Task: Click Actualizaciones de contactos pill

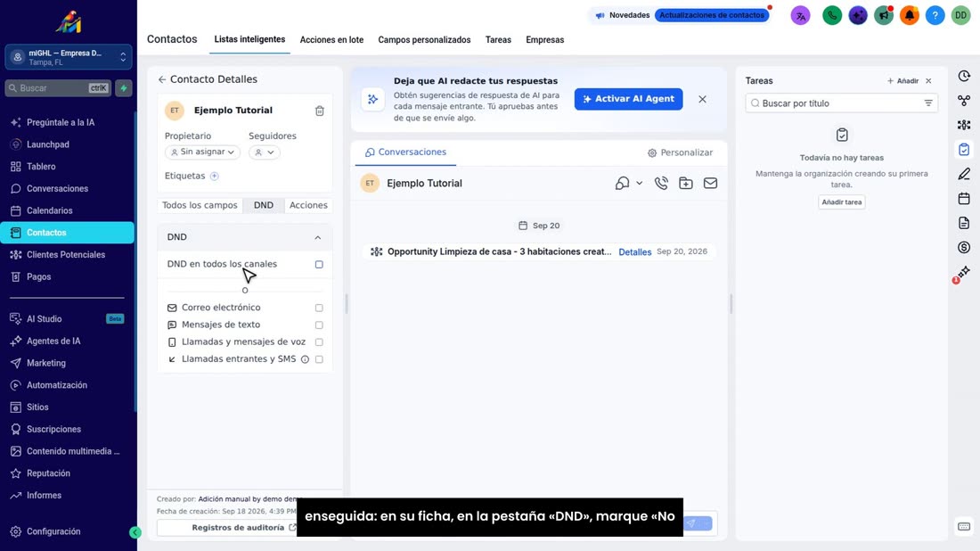Action: click(711, 15)
